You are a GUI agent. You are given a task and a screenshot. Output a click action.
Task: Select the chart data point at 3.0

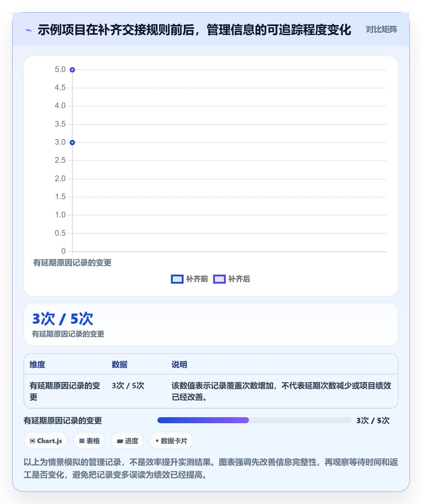click(72, 143)
